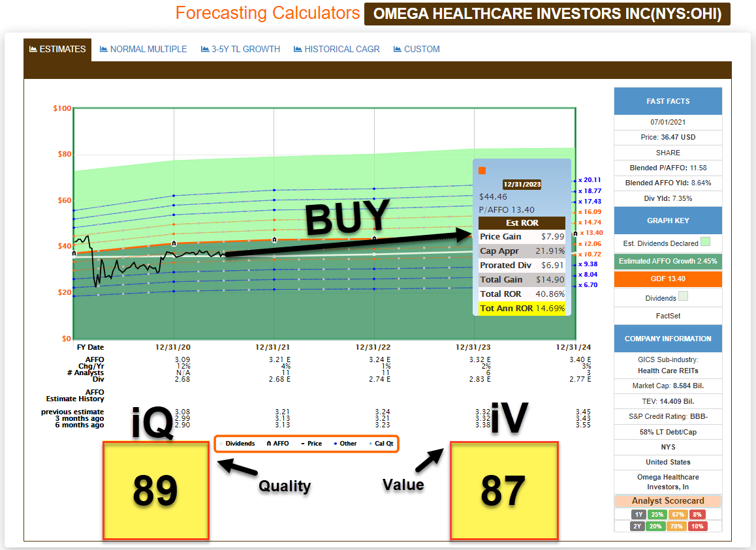Click the Cap Appr 21.91% row
The height and width of the screenshot is (550, 756).
click(x=522, y=251)
